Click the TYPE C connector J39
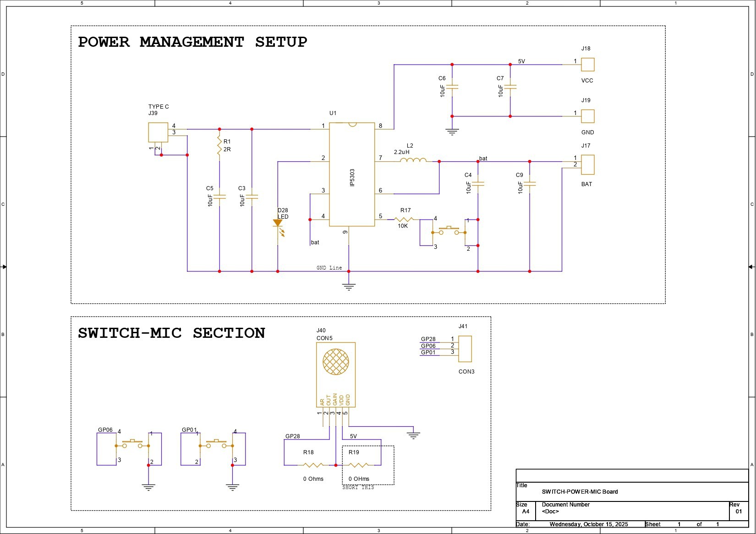 tap(158, 132)
